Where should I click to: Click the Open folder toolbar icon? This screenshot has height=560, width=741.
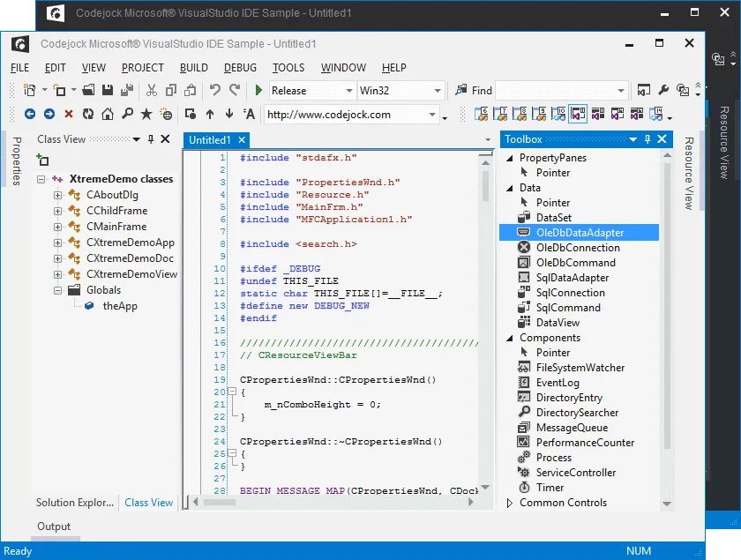tap(88, 90)
